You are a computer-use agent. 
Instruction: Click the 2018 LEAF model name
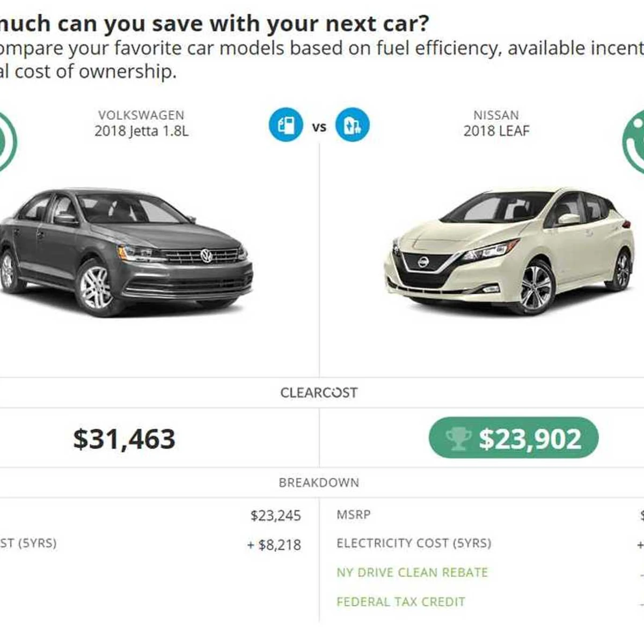(x=496, y=131)
